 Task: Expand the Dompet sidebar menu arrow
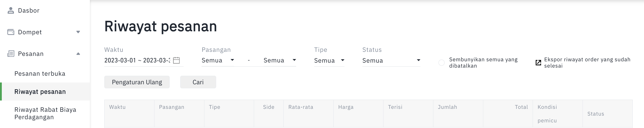[78, 32]
